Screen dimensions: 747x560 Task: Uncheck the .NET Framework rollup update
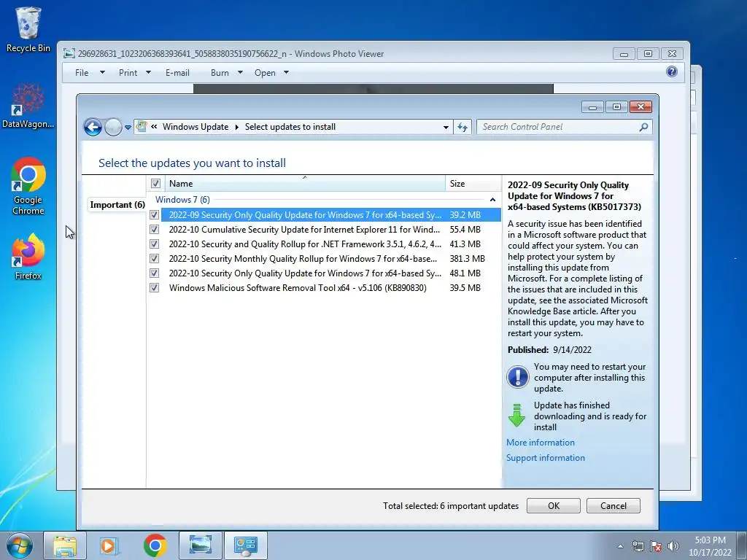[155, 244]
